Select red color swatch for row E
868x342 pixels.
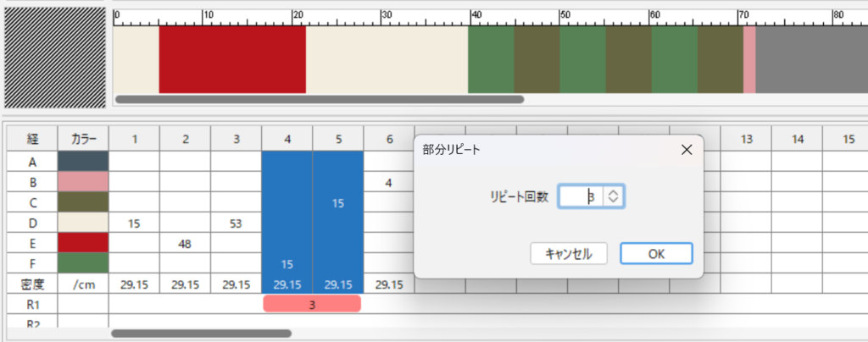(83, 244)
